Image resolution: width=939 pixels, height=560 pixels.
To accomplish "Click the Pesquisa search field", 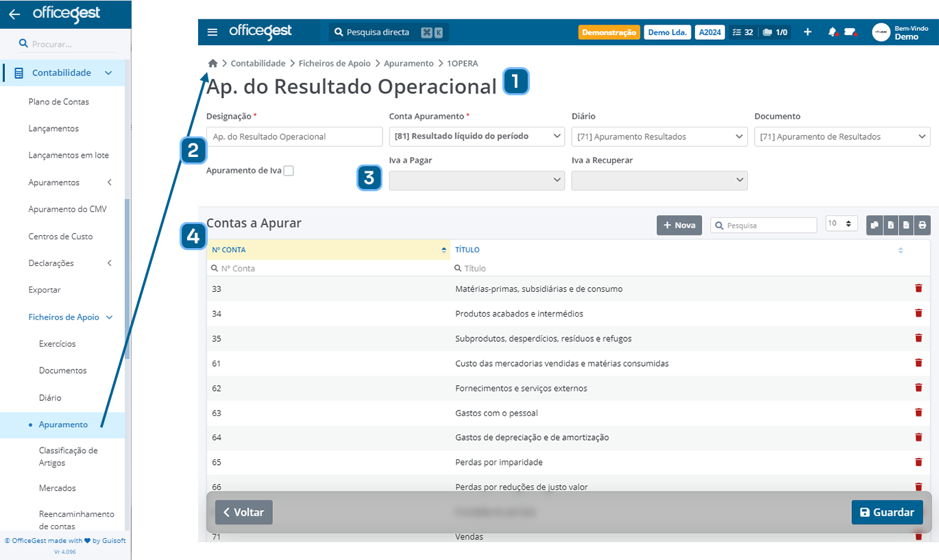I will coord(763,225).
